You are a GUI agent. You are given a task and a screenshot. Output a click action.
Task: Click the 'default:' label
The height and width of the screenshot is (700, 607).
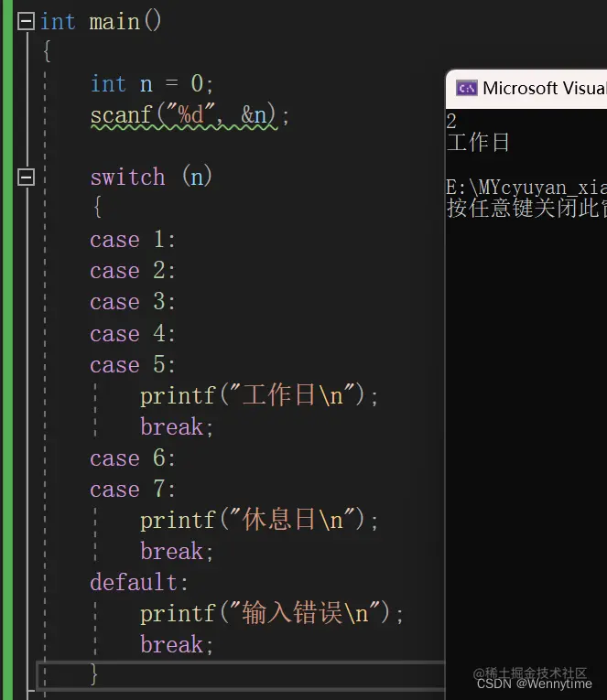139,583
